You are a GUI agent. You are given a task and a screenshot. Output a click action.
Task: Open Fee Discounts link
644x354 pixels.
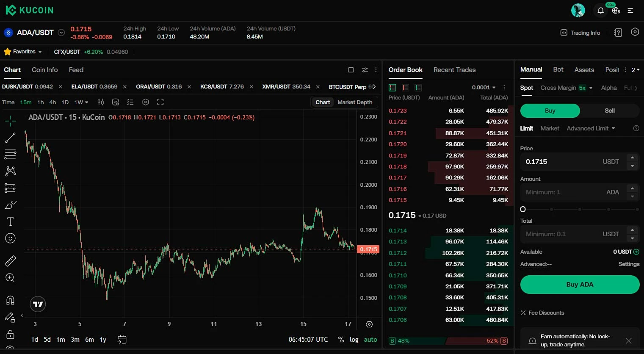tap(542, 313)
